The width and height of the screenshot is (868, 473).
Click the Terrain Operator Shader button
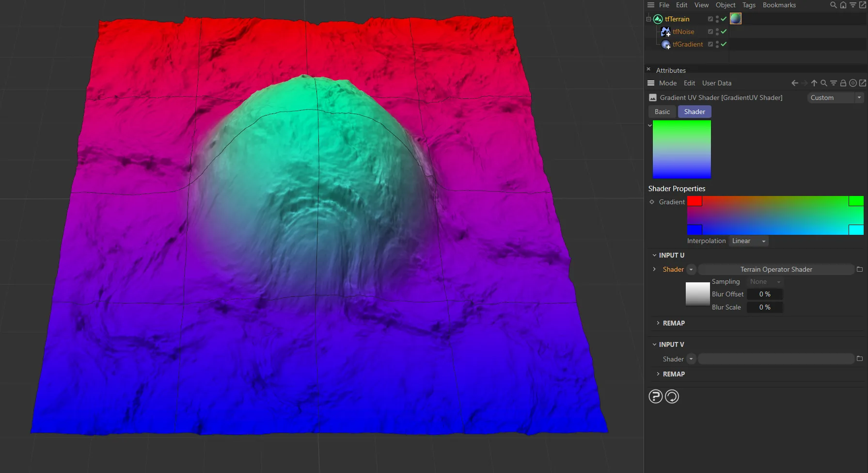click(775, 269)
